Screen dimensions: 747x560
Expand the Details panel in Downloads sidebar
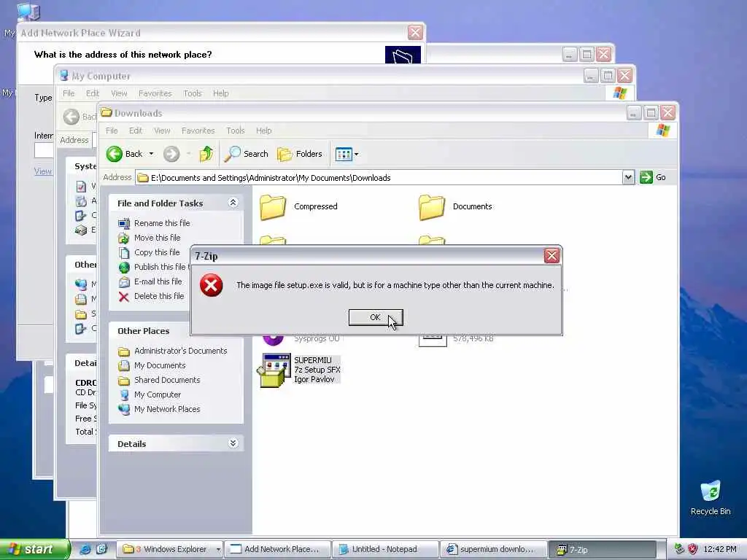point(233,443)
